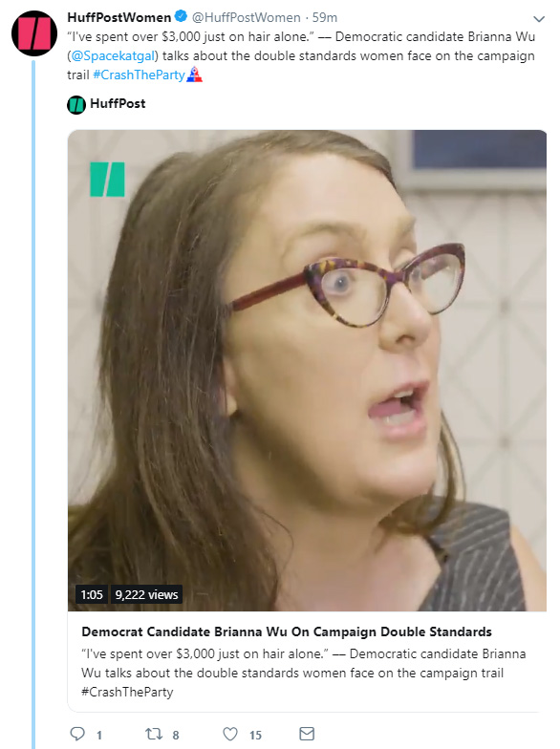Open the @Spacekatgal mention

point(113,55)
